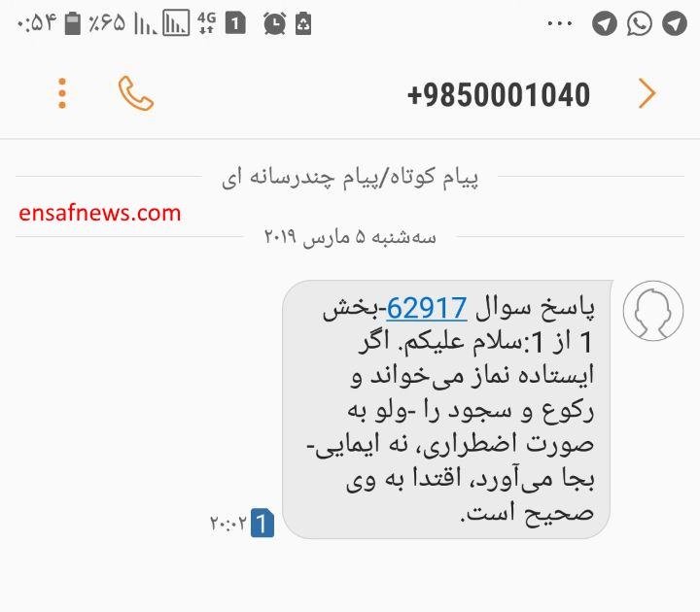
Task: Tap the date header سه‌شنبه ۵ مارس ۲۰۱۹
Action: (x=350, y=236)
